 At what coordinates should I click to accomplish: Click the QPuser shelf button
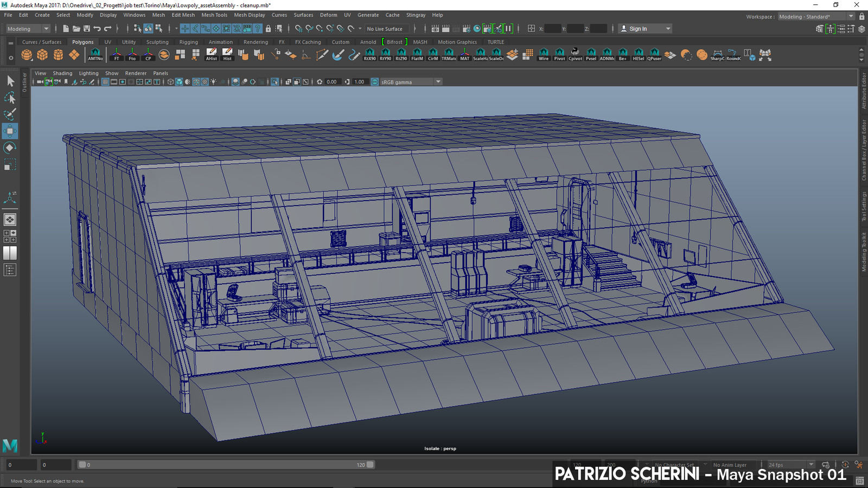click(x=654, y=55)
